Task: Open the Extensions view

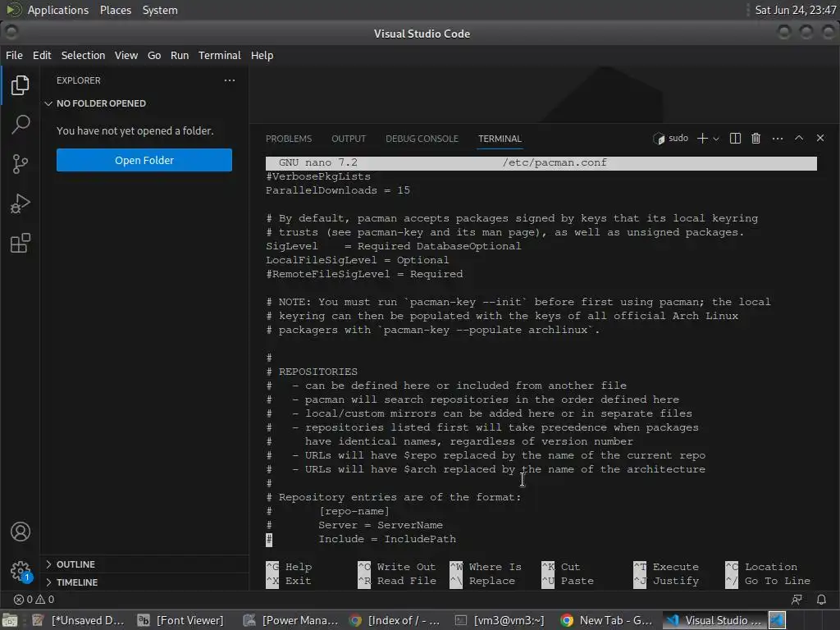Action: point(20,243)
